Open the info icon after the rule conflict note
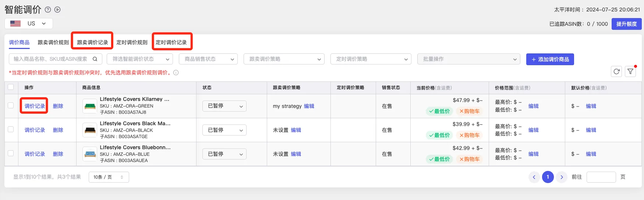 pyautogui.click(x=176, y=73)
